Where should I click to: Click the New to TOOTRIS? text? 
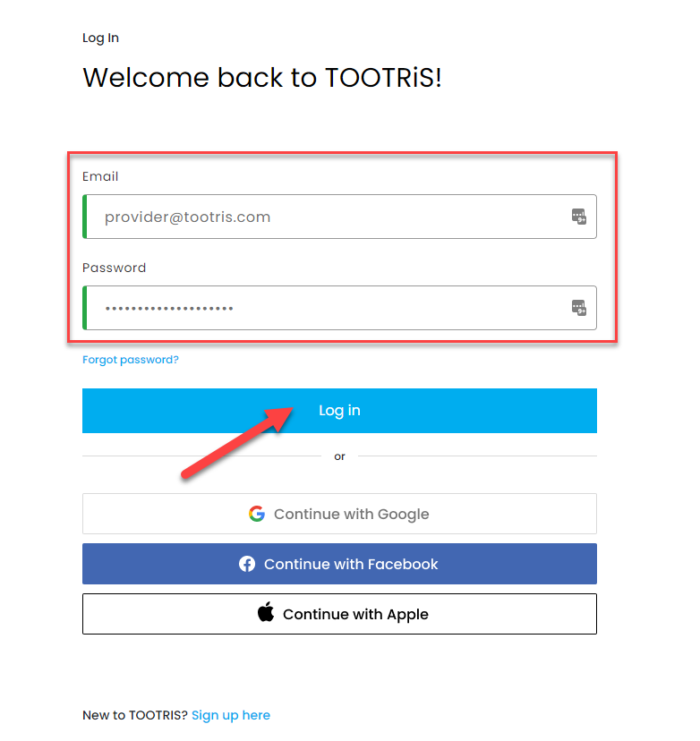[135, 715]
